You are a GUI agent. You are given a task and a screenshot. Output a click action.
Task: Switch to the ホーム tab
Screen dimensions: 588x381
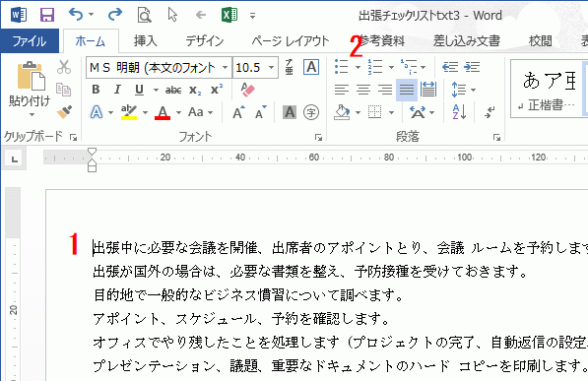click(x=91, y=41)
